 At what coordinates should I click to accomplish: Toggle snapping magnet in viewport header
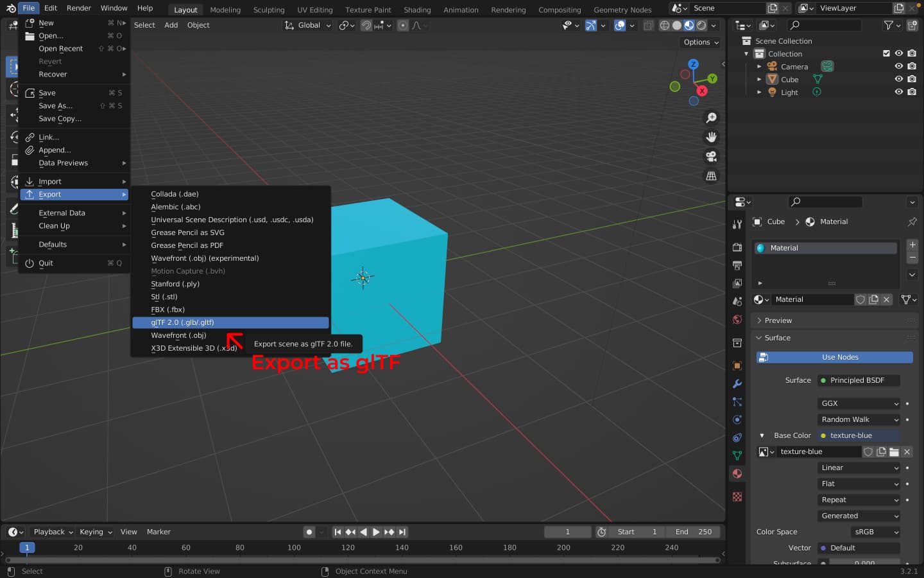[x=366, y=26]
